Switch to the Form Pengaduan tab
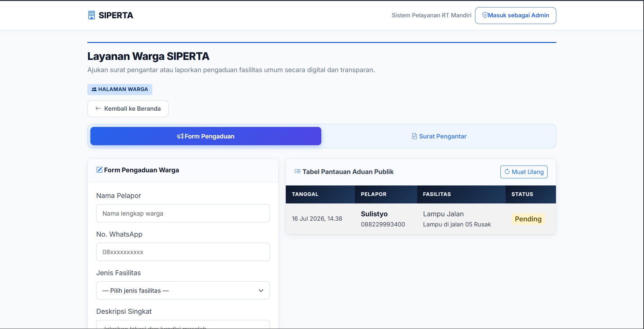644x329 pixels. (206, 136)
